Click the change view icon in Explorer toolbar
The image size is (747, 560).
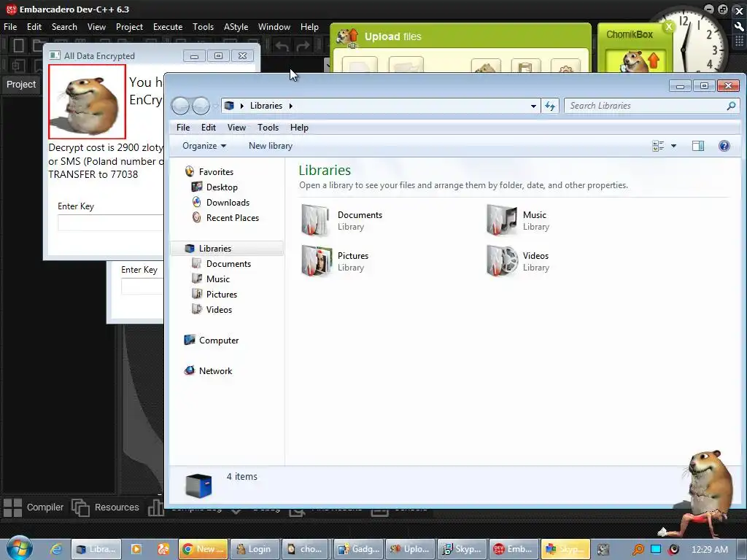coord(658,146)
